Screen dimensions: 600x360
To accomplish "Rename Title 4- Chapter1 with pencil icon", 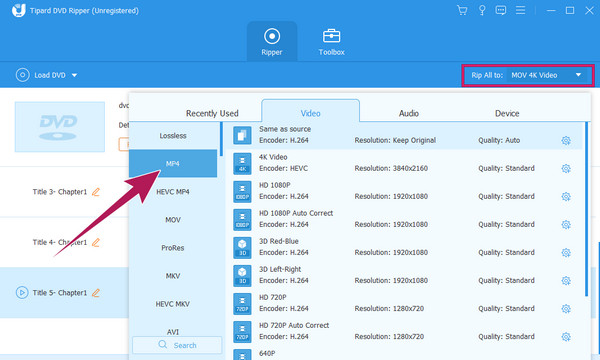I will [96, 242].
